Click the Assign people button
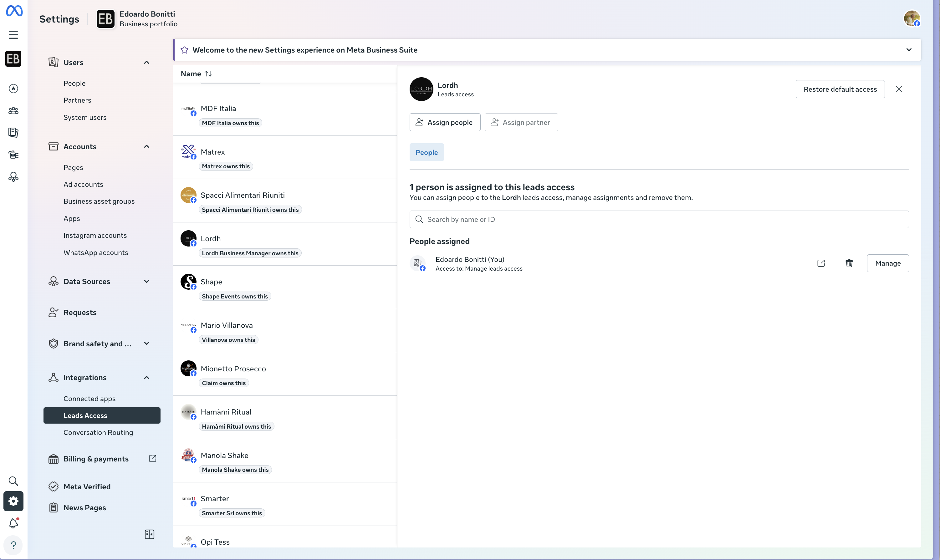The height and width of the screenshot is (560, 940). pos(445,122)
